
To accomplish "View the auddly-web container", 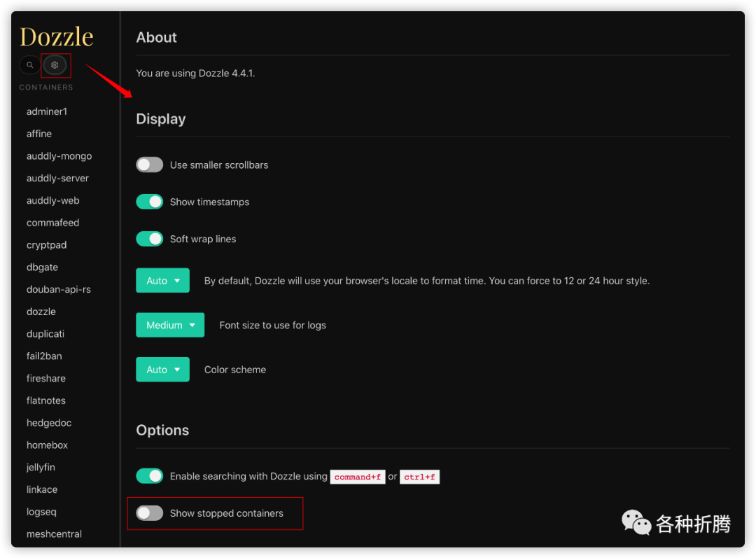I will pyautogui.click(x=52, y=200).
